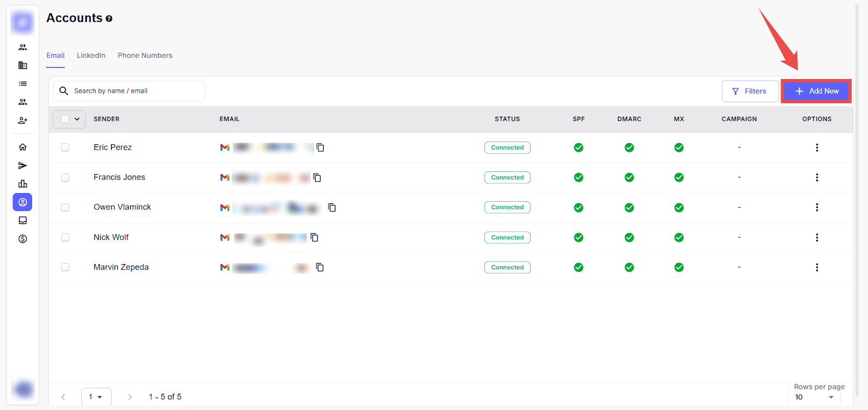This screenshot has height=410, width=868.
Task: Click the inbox icon in sidebar
Action: [23, 221]
